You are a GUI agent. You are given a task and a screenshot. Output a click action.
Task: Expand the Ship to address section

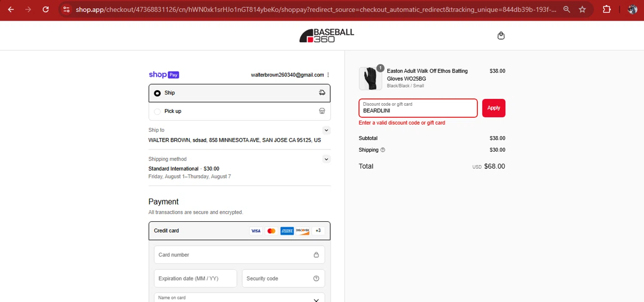pyautogui.click(x=326, y=130)
